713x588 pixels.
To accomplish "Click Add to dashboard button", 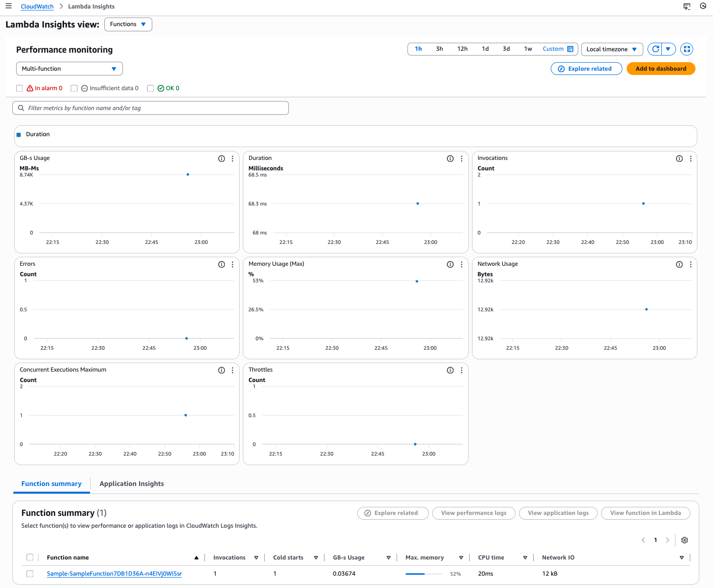I will tap(660, 69).
